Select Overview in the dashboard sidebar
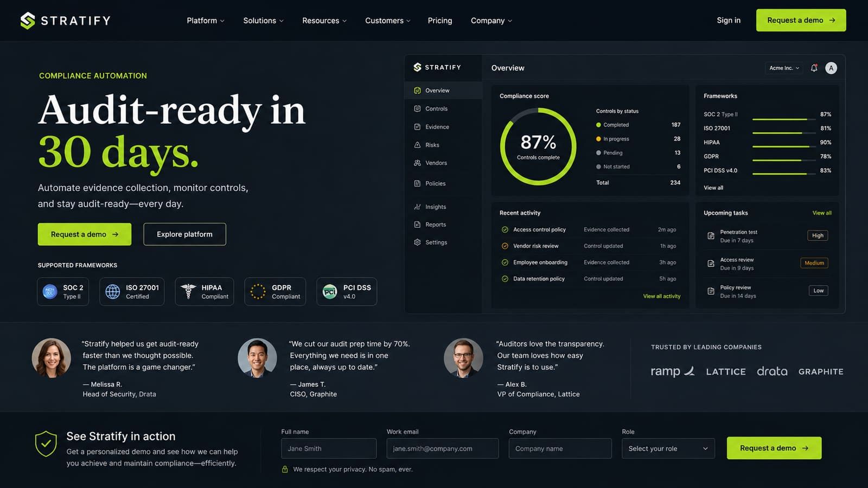This screenshot has height=488, width=868. (x=443, y=91)
